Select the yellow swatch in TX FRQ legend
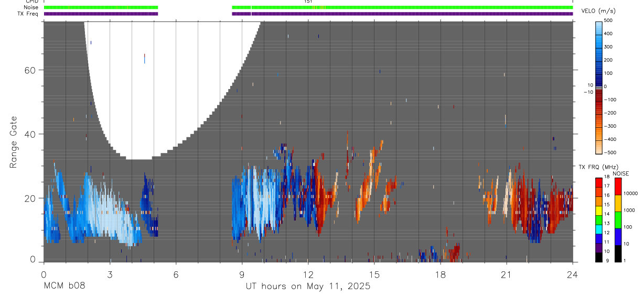The width and height of the screenshot is (644, 297). tap(599, 210)
